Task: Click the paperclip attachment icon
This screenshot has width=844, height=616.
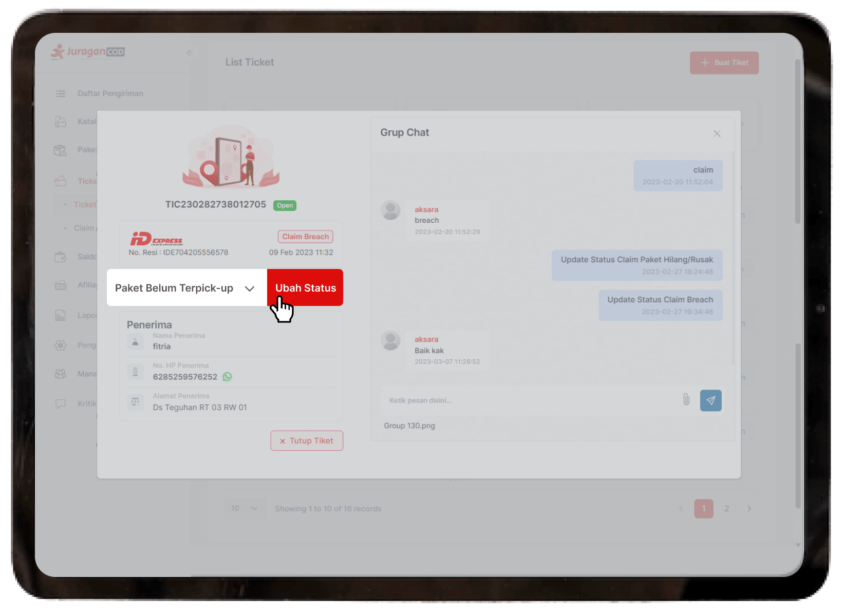Action: pos(686,399)
